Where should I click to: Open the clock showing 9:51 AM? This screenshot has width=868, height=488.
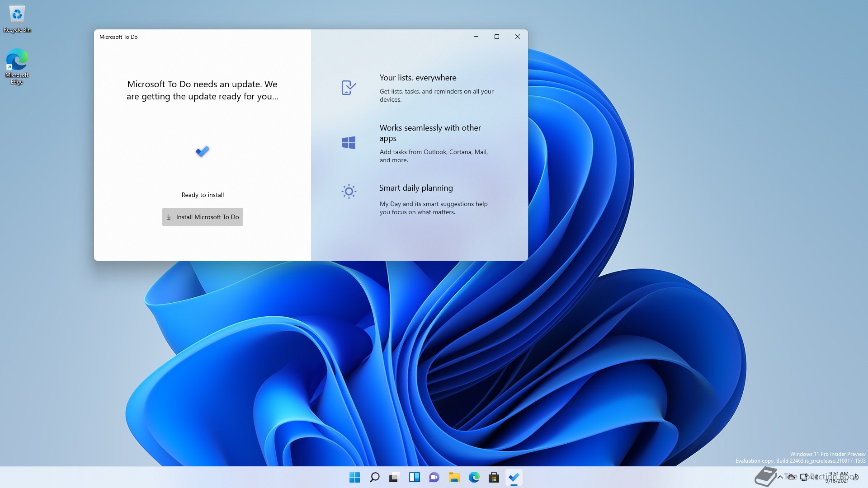(838, 477)
